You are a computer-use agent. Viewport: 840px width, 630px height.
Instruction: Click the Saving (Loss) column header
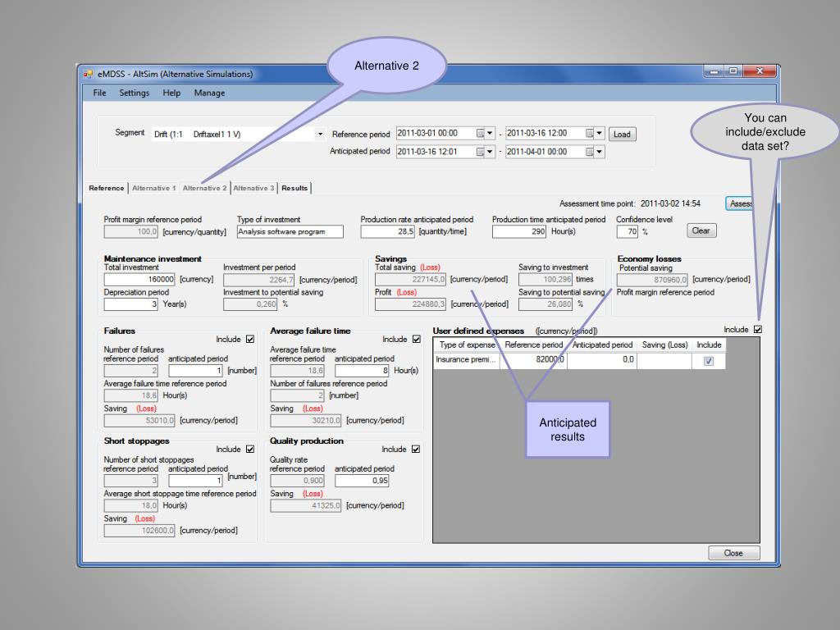point(664,345)
